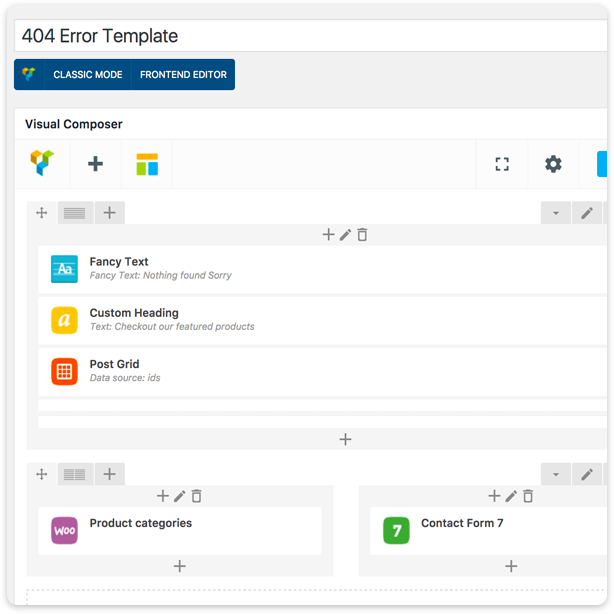Edit the second row with pencil button
This screenshot has width=614, height=614.
587,474
